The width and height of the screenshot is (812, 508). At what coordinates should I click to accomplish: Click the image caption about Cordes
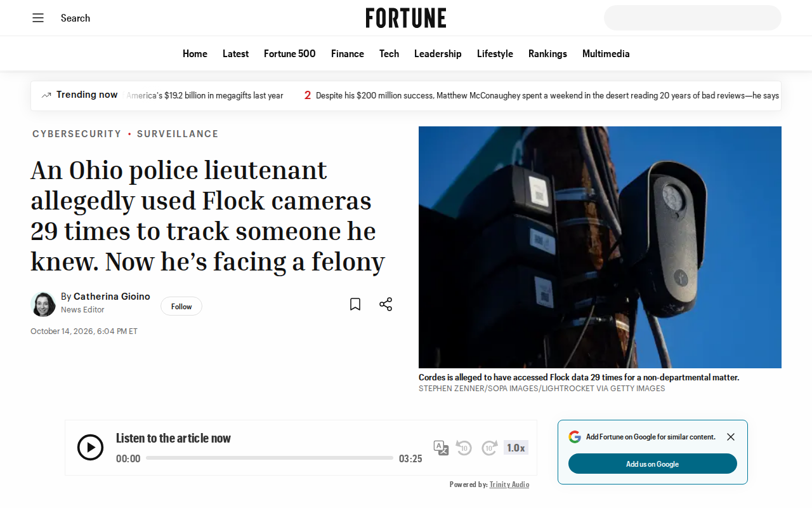(x=579, y=377)
